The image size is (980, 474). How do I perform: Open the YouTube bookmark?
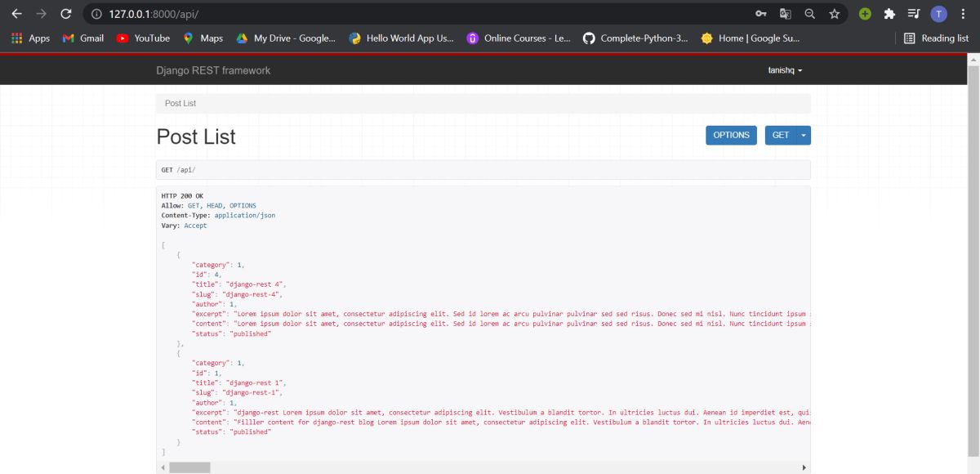click(x=143, y=38)
